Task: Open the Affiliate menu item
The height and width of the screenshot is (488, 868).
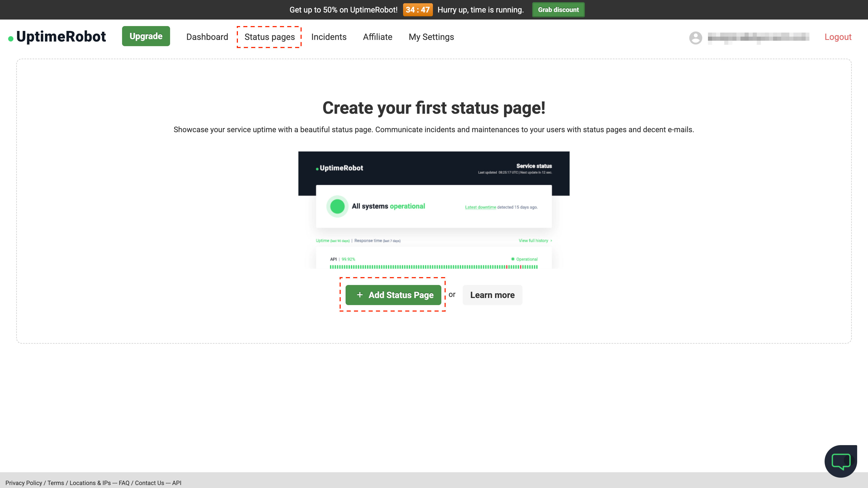Action: [x=377, y=37]
